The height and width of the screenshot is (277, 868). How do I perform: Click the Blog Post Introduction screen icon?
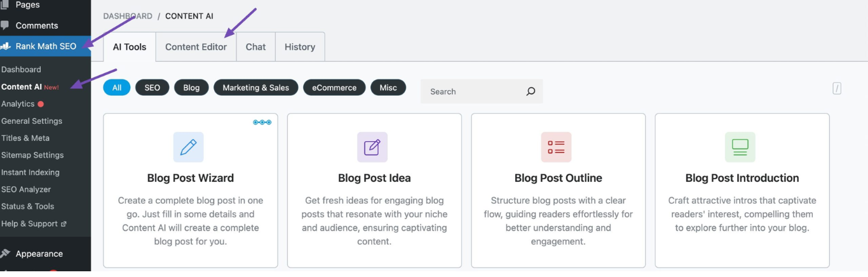coord(740,147)
